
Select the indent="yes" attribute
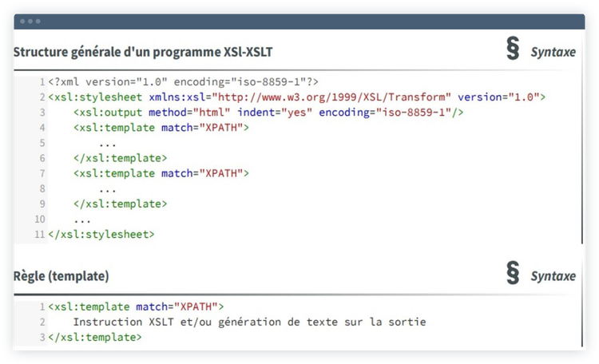pyautogui.click(x=274, y=113)
